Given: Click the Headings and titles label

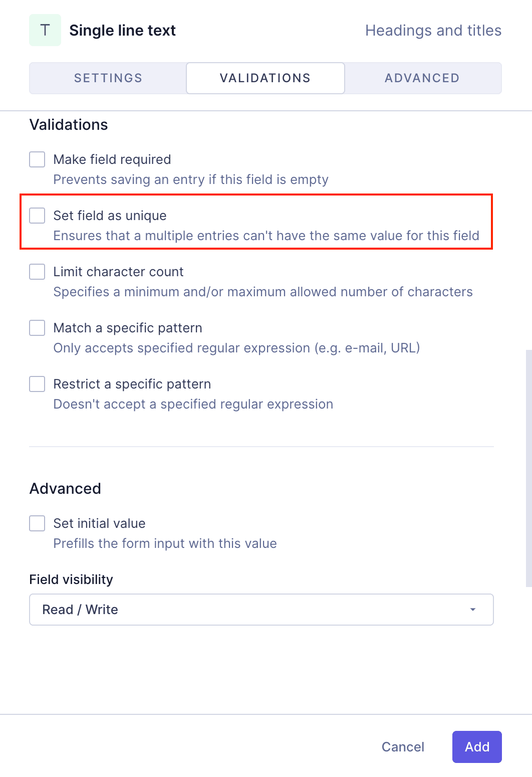Looking at the screenshot, I should (x=433, y=30).
